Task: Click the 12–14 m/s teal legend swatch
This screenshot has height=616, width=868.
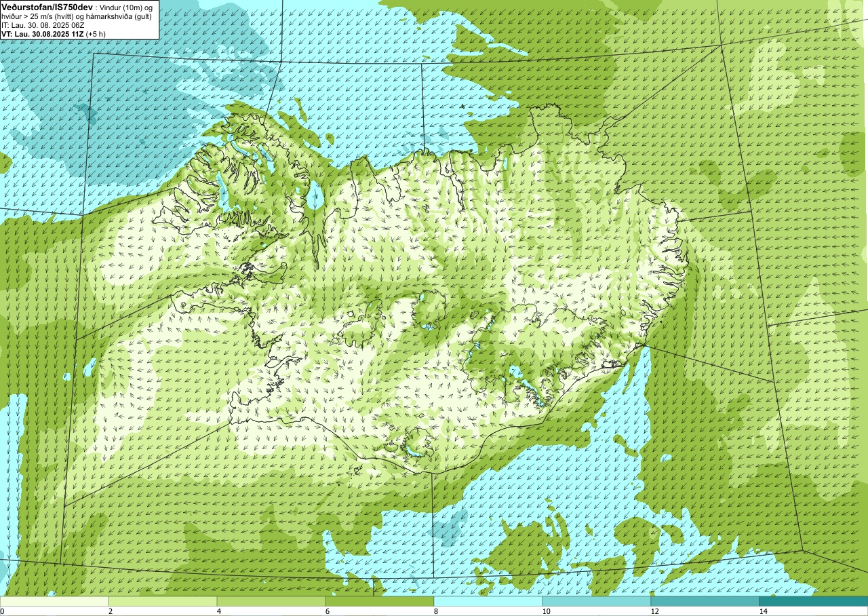Action: pos(705,601)
